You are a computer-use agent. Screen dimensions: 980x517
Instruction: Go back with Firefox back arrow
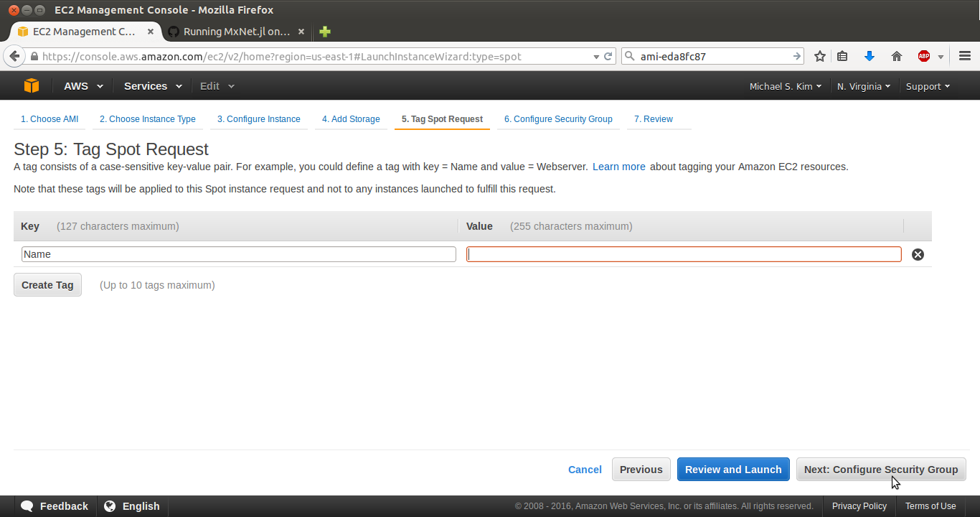pyautogui.click(x=14, y=56)
